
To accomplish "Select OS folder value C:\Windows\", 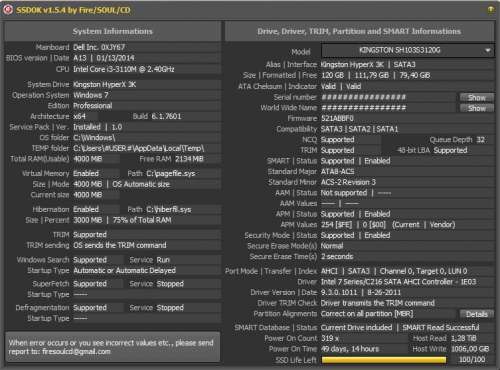I will [x=94, y=138].
